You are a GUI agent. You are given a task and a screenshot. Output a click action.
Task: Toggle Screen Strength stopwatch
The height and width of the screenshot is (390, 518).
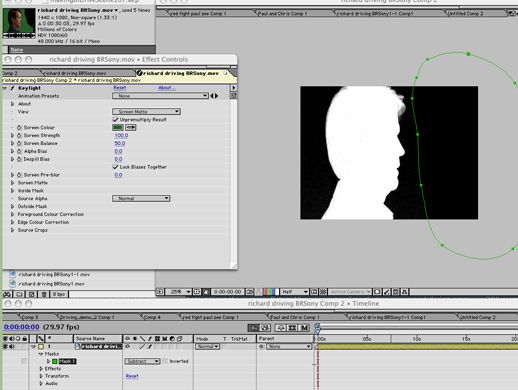(19, 135)
